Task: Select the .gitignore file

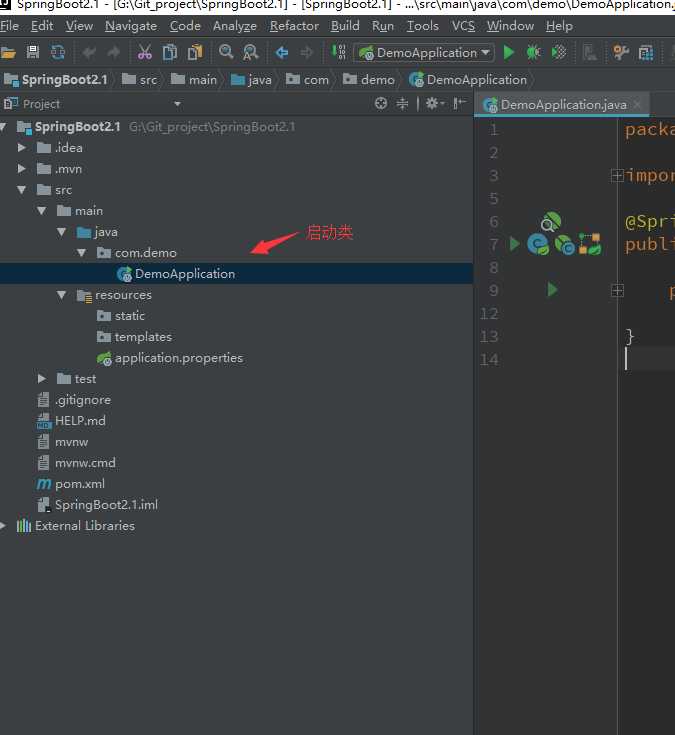Action: click(x=82, y=400)
